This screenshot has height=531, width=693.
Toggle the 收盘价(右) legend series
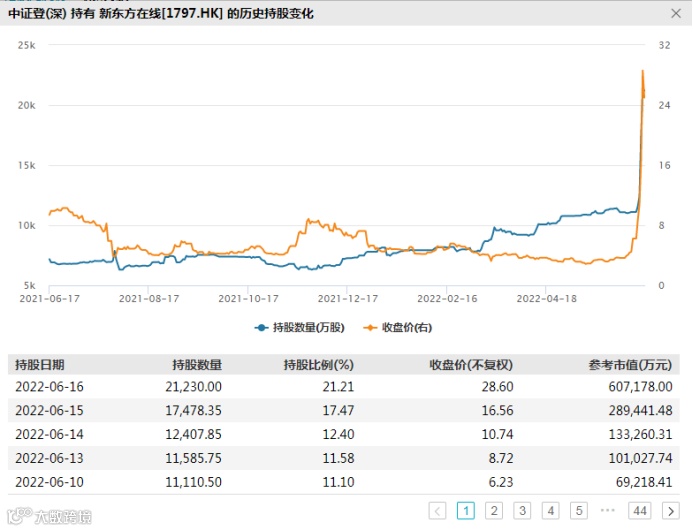coord(397,328)
